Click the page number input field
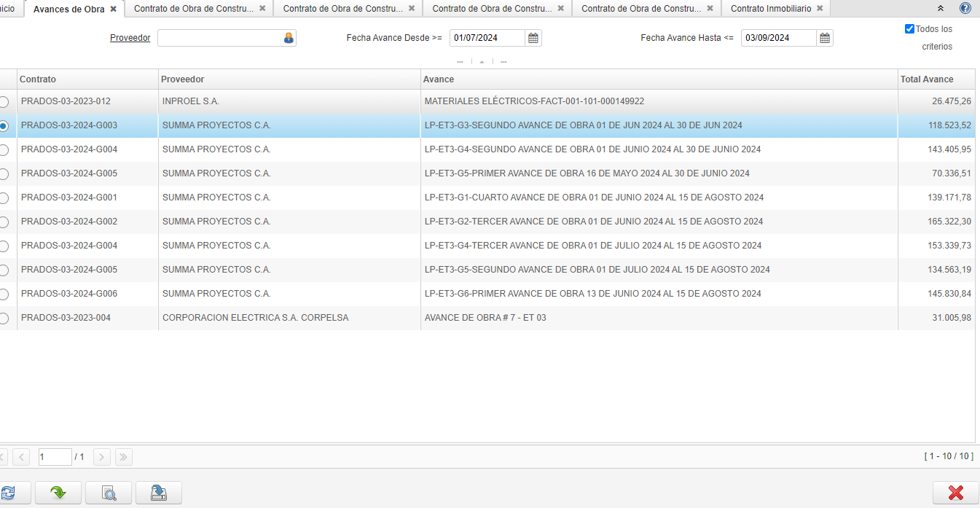980x508 pixels. point(55,457)
